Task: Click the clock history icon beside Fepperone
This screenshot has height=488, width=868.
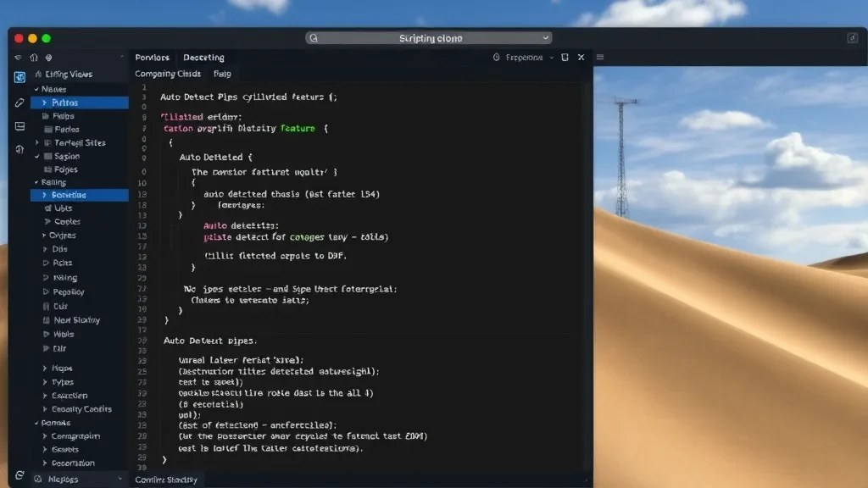Action: (497, 57)
